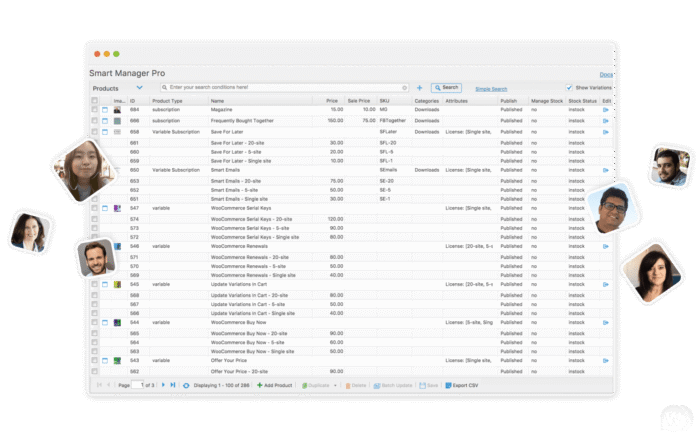700x438 pixels.
Task: Click the Save button in the bottom toolbar
Action: tap(429, 385)
